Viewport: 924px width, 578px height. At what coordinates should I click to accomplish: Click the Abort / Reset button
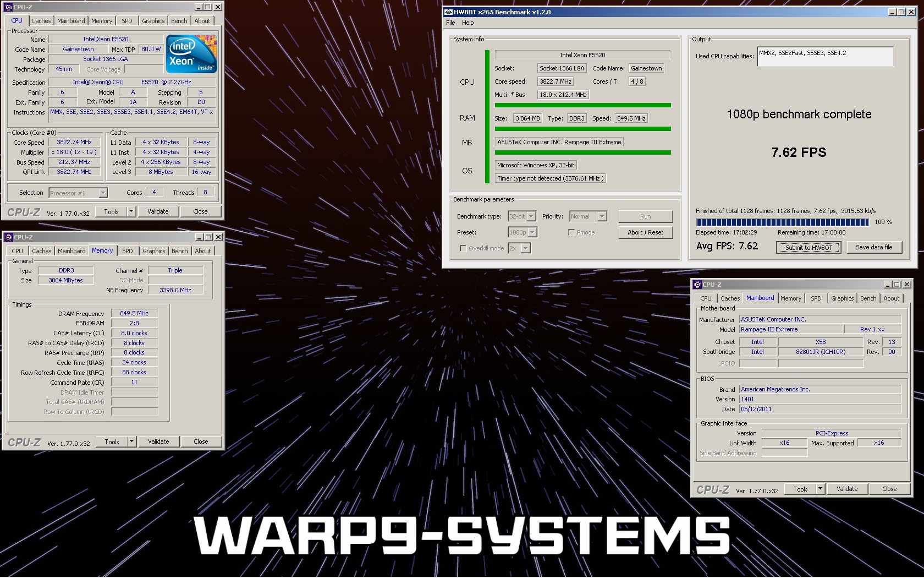tap(645, 232)
